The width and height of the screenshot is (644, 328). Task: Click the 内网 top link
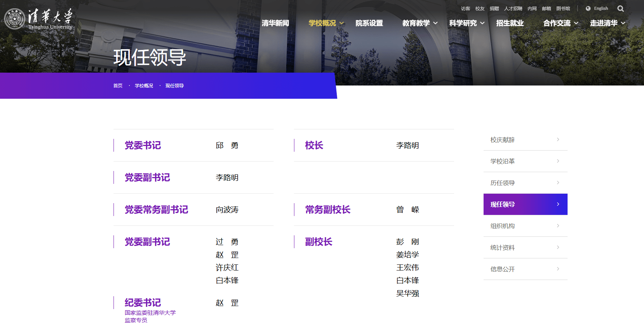pos(532,8)
